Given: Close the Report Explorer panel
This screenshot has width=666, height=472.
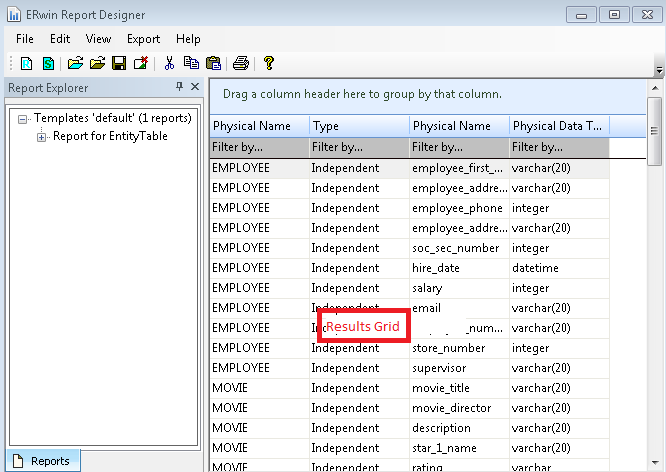Looking at the screenshot, I should (x=195, y=87).
